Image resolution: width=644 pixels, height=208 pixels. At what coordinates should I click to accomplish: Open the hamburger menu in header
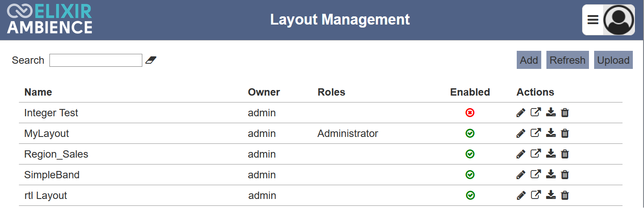(x=593, y=20)
